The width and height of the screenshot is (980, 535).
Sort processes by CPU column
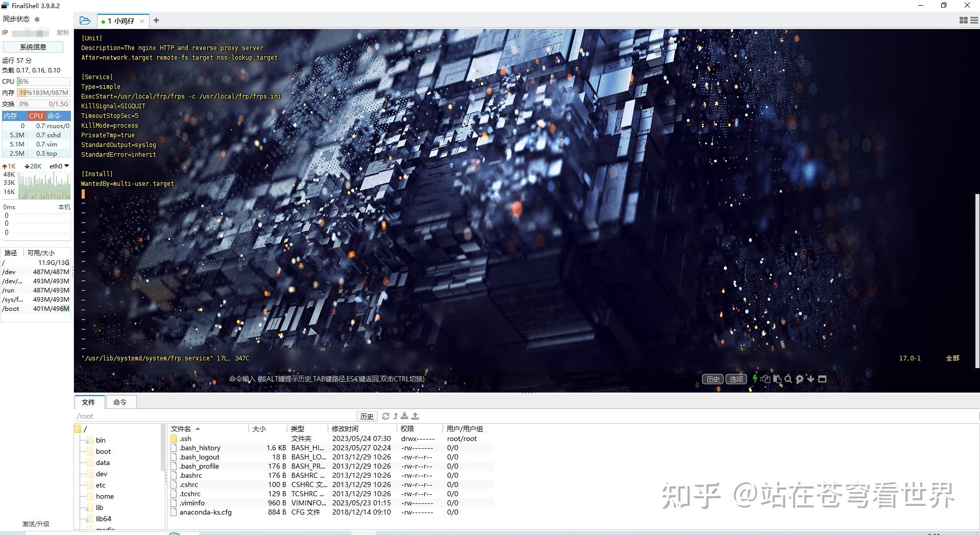(36, 116)
